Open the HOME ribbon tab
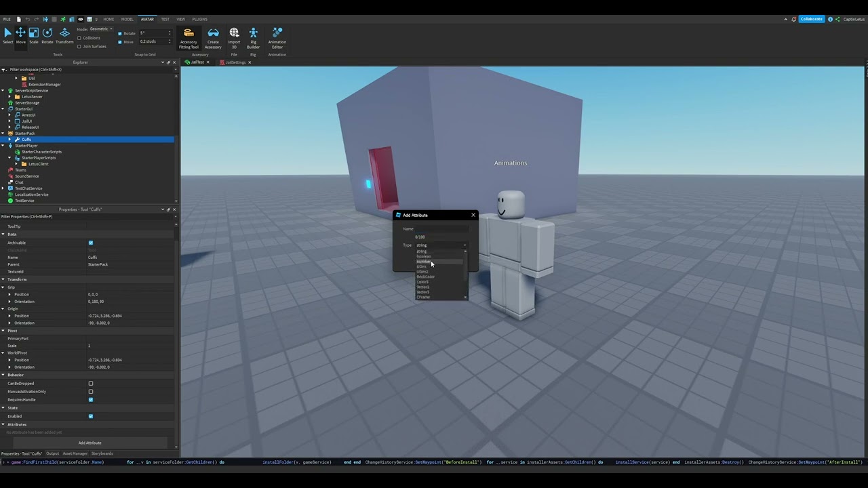The width and height of the screenshot is (868, 488). point(108,19)
